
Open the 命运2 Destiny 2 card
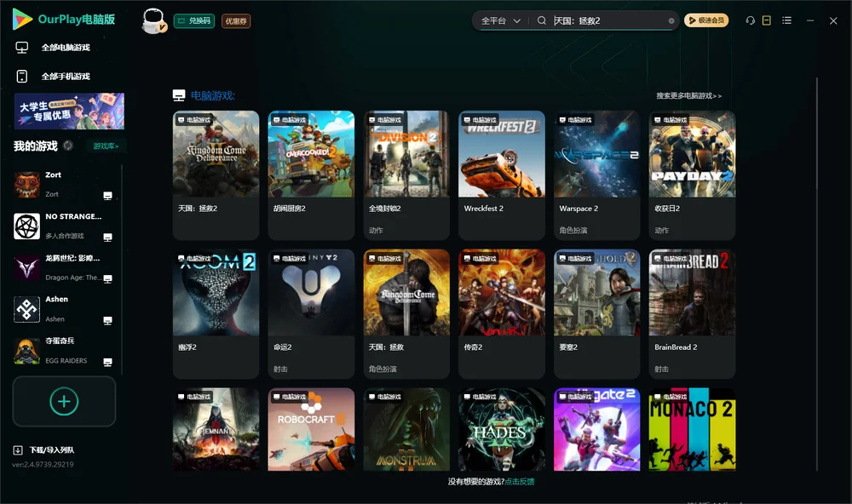[311, 313]
